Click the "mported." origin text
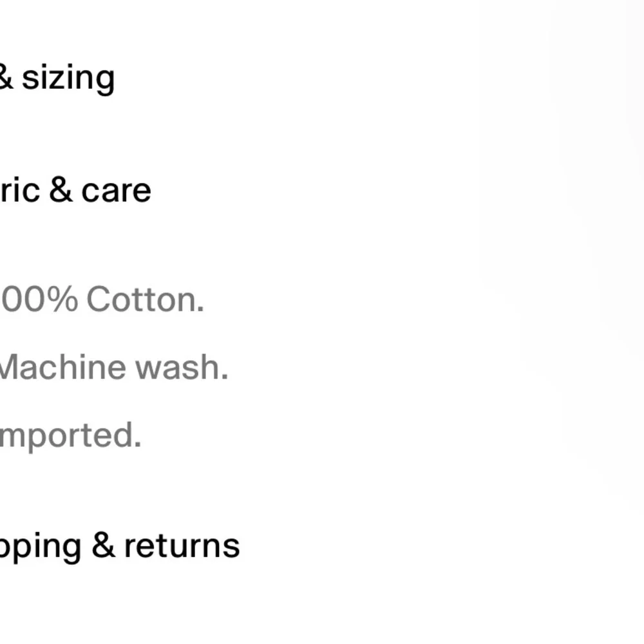Viewport: 644px width, 644px height. [x=71, y=436]
